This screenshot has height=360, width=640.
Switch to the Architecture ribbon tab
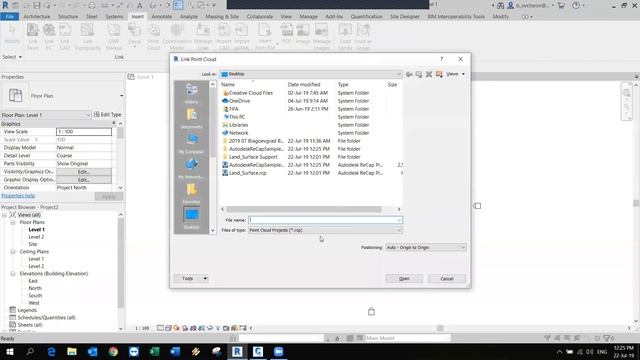37,17
